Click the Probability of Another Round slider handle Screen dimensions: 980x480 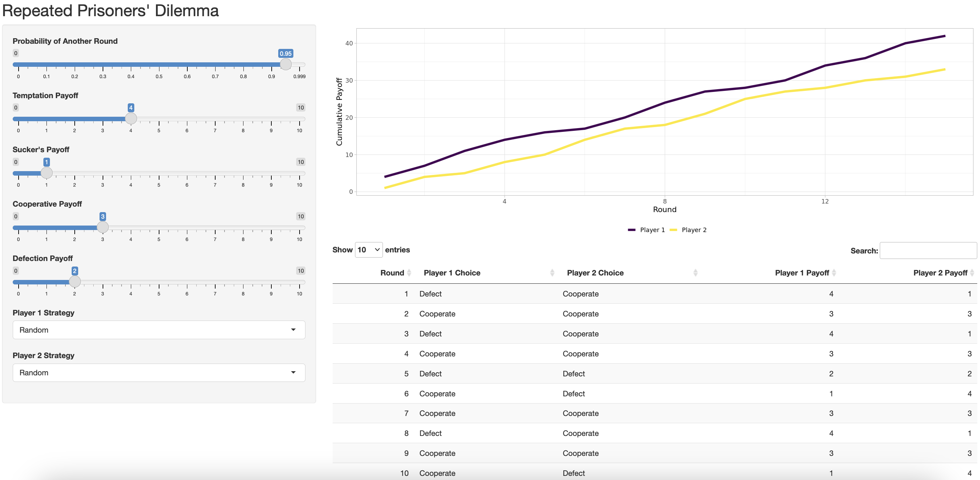click(285, 64)
